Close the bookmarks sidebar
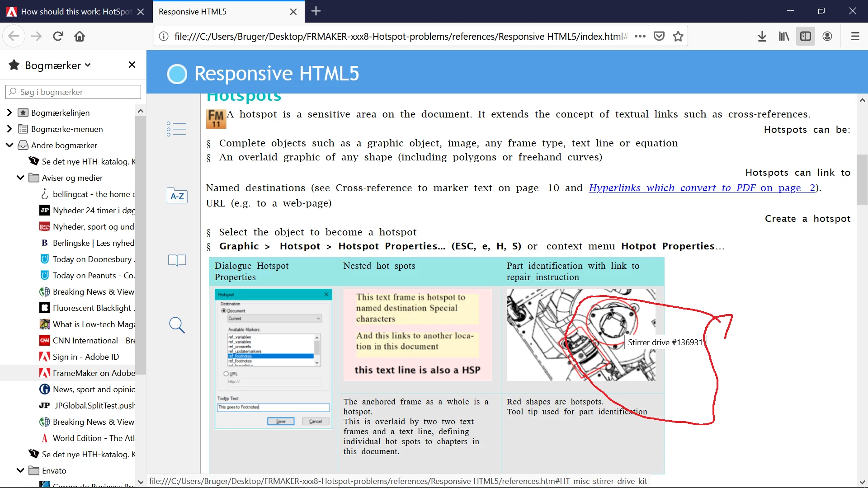The height and width of the screenshot is (488, 868). point(132,65)
